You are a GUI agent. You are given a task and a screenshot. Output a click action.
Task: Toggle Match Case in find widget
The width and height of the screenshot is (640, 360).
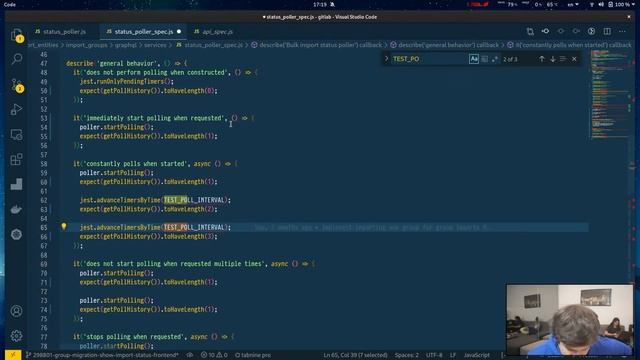(473, 59)
